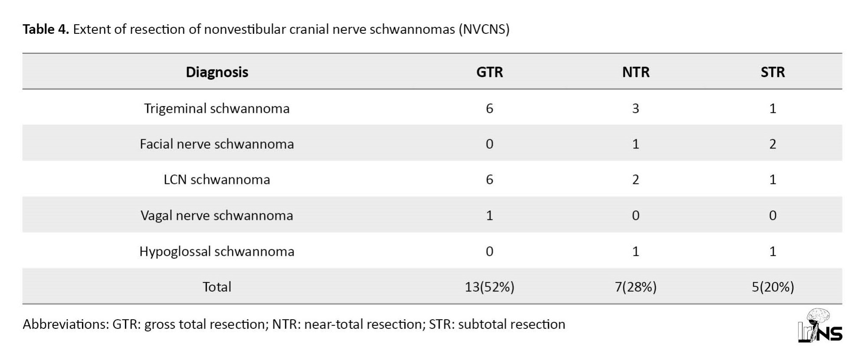Select the Diagnosis column header
Viewport: 868px width, 360px height.
coord(217,72)
